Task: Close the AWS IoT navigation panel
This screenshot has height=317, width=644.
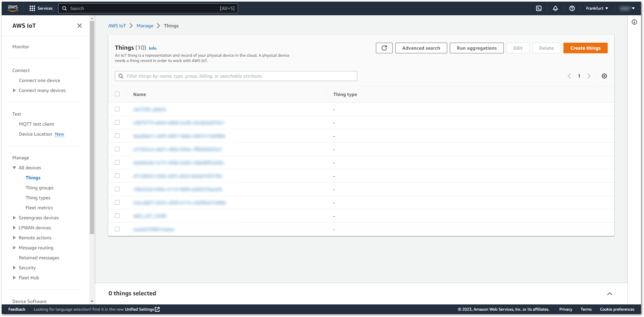Action: tap(80, 26)
